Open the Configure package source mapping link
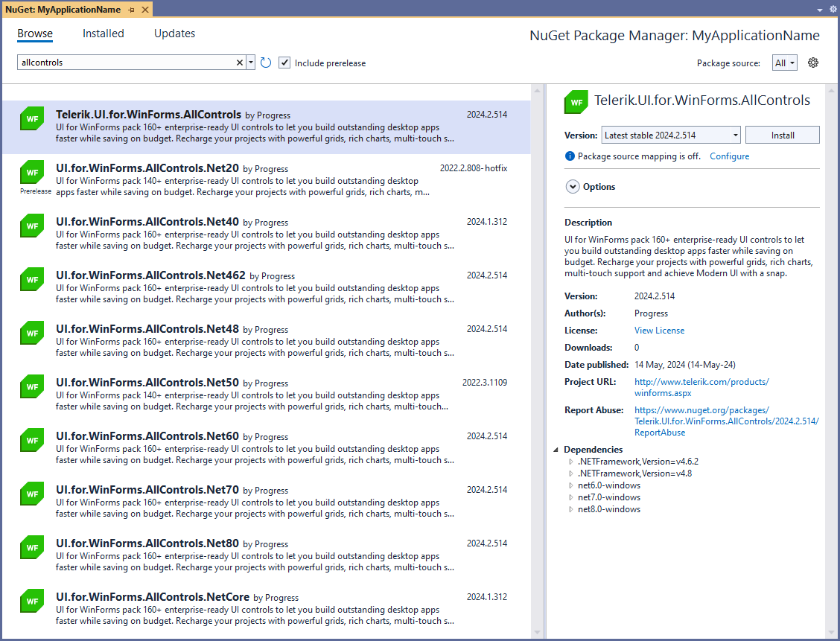 pos(729,156)
